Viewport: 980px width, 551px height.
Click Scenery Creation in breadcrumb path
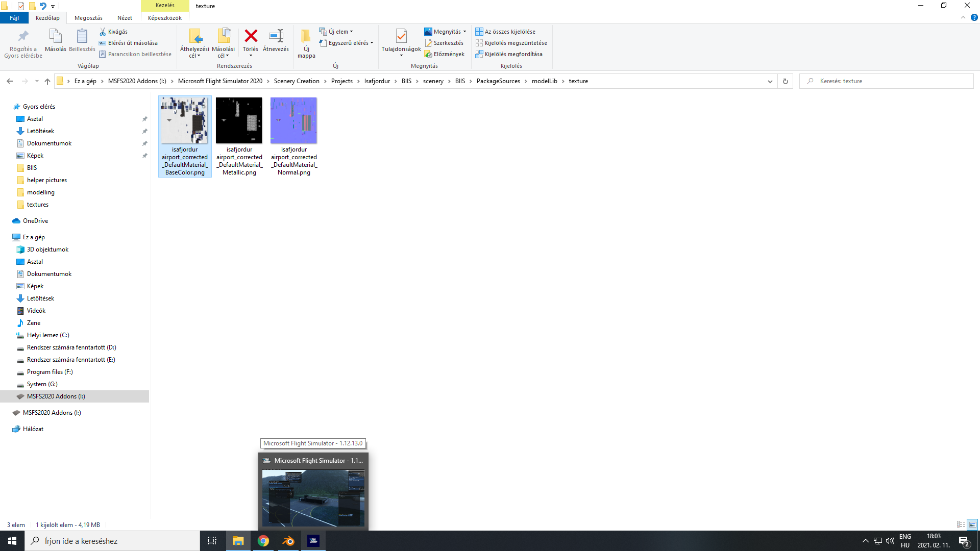pyautogui.click(x=297, y=81)
